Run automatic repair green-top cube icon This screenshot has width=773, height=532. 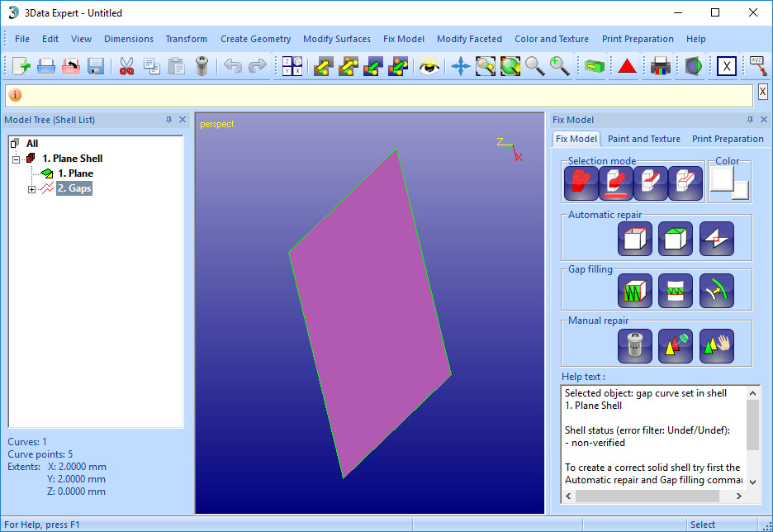pos(676,239)
